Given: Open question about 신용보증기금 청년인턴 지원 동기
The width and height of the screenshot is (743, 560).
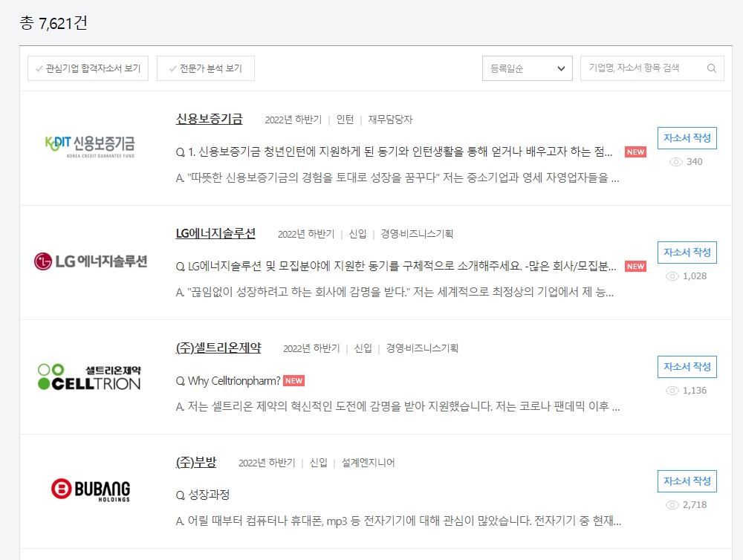Looking at the screenshot, I should point(395,152).
